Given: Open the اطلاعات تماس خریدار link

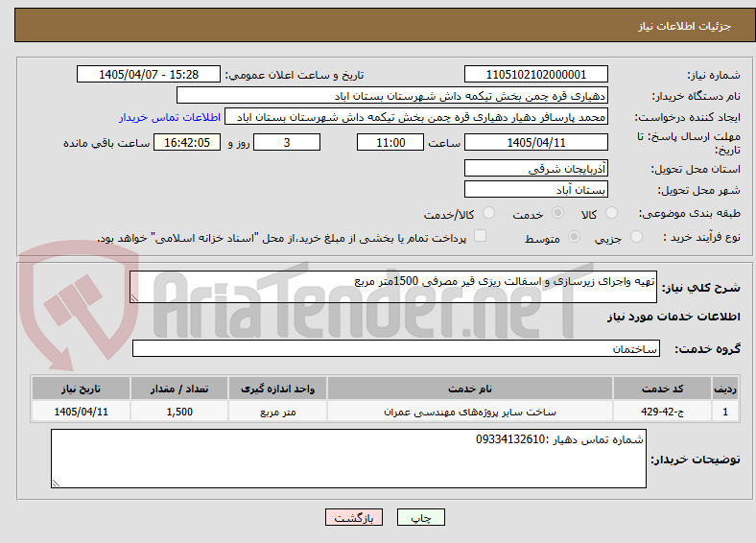Looking at the screenshot, I should point(170,117).
